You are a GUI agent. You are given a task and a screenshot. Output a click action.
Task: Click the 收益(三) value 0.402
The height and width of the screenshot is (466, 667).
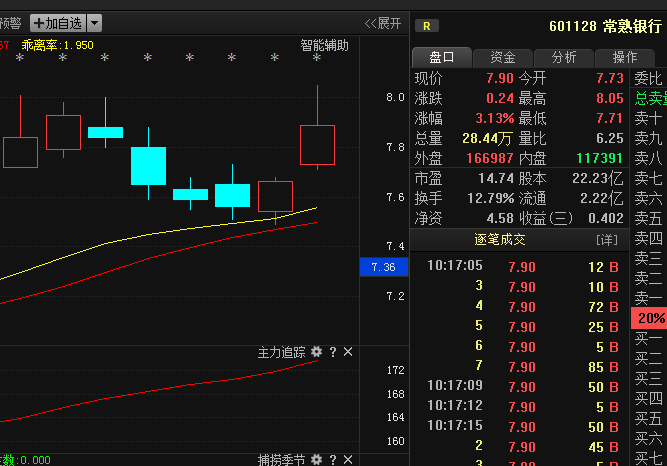(x=606, y=218)
